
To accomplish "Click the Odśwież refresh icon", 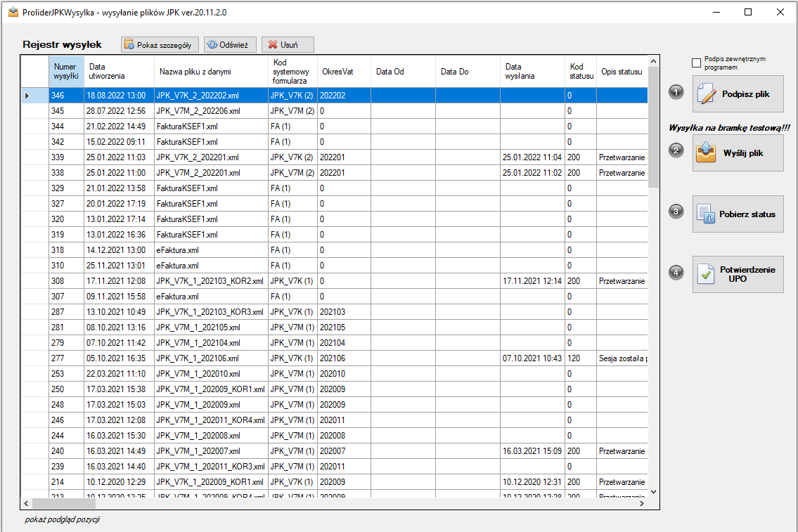I will [212, 45].
